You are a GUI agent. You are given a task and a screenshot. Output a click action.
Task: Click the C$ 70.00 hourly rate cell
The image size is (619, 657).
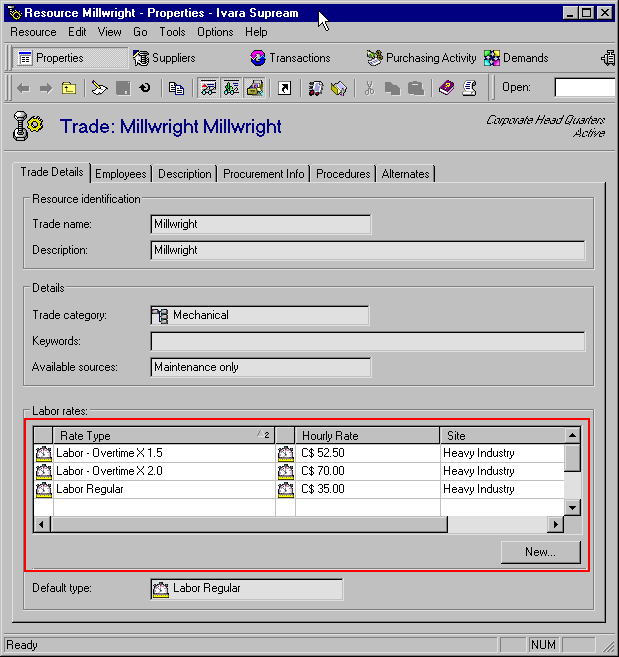368,471
